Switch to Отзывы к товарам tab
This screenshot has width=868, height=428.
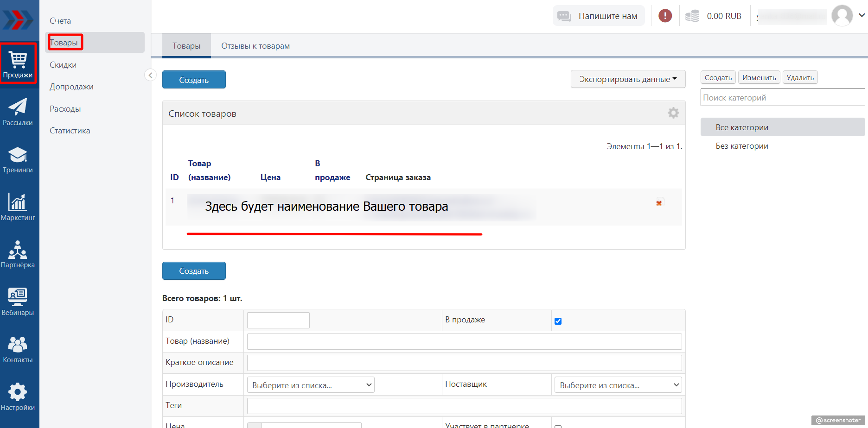point(255,46)
